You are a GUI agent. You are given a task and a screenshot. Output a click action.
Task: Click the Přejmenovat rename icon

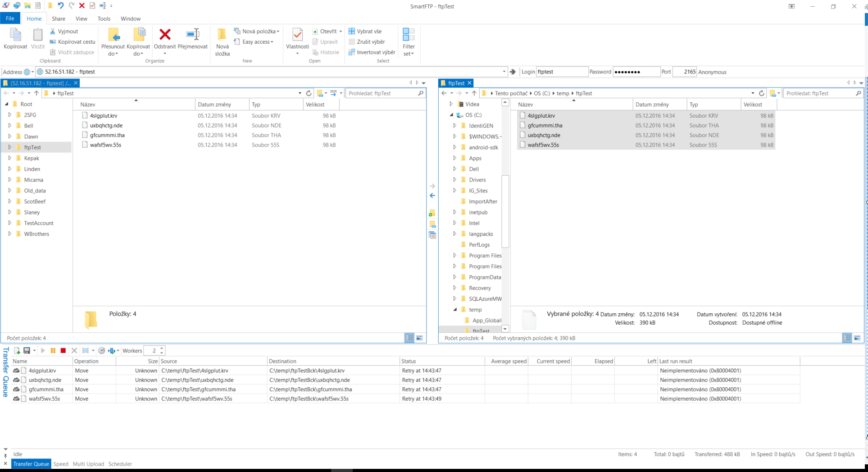point(193,34)
